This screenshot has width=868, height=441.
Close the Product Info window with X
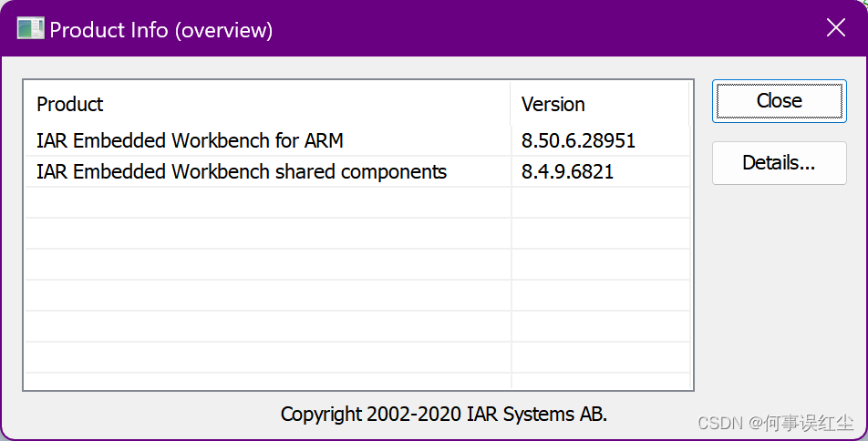[x=835, y=27]
